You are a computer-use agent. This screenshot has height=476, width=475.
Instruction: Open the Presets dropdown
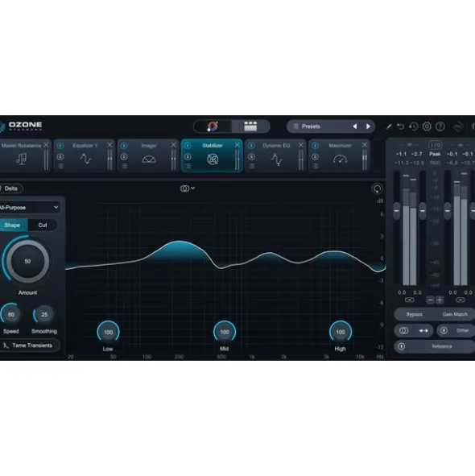[x=318, y=126]
